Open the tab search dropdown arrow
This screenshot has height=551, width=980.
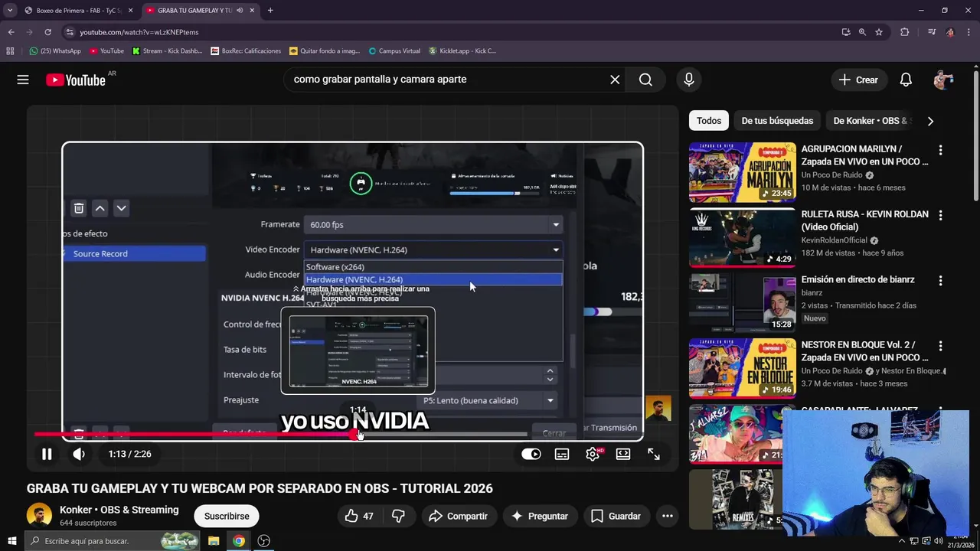[x=10, y=11]
